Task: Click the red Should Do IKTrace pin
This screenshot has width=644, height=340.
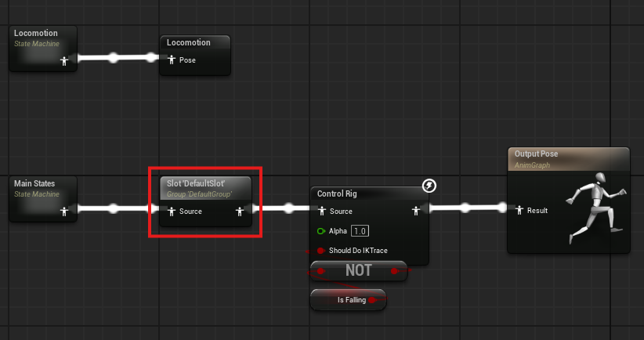Action: 320,251
